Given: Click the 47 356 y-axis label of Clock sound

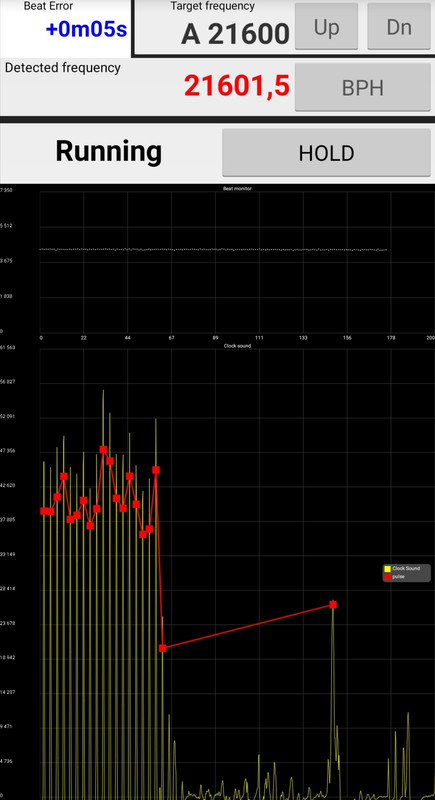Looking at the screenshot, I should pos(7,451).
